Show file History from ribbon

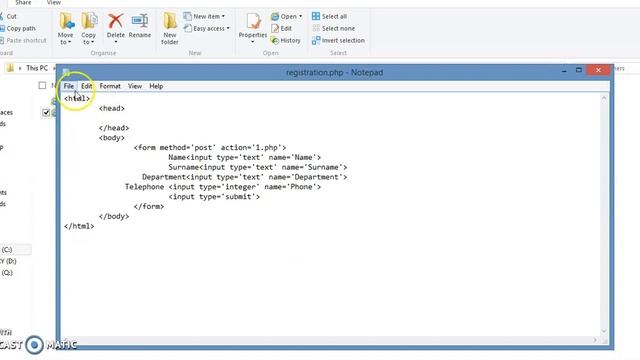point(285,40)
